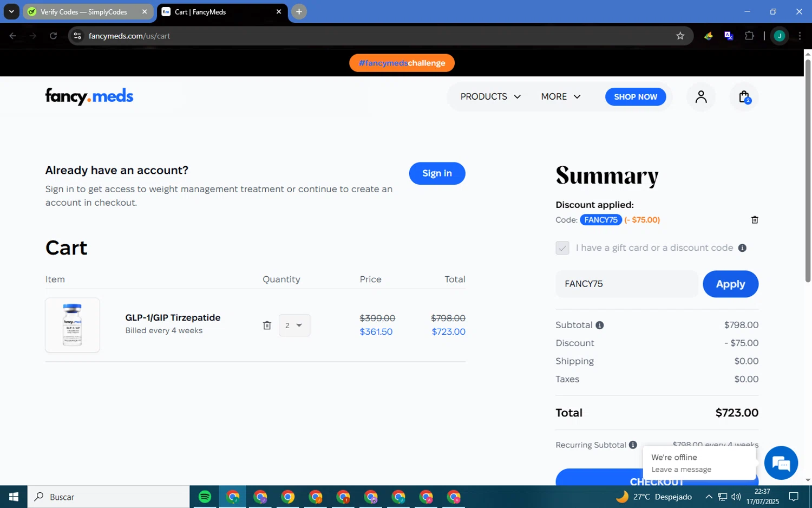Open volume control in system tray
Viewport: 812px width, 508px height.
tap(736, 497)
